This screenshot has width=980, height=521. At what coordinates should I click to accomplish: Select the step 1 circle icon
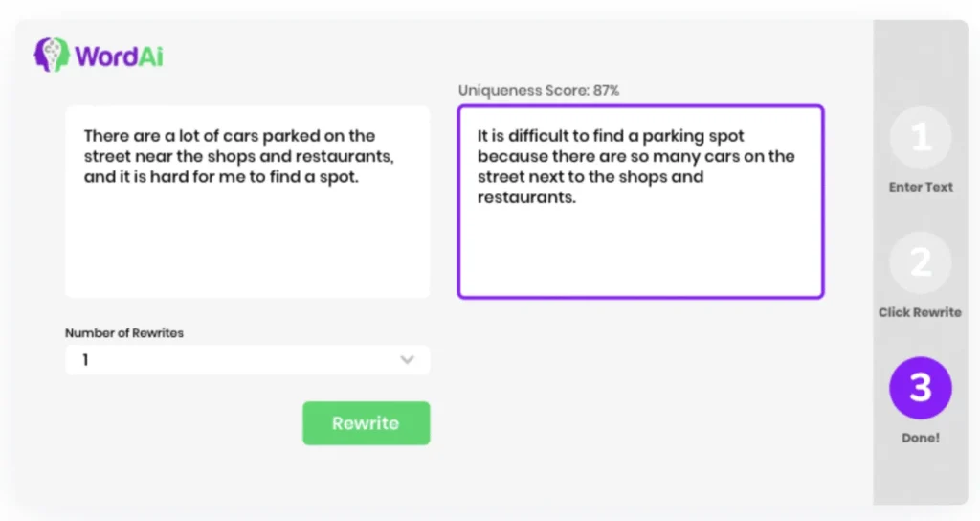[920, 138]
